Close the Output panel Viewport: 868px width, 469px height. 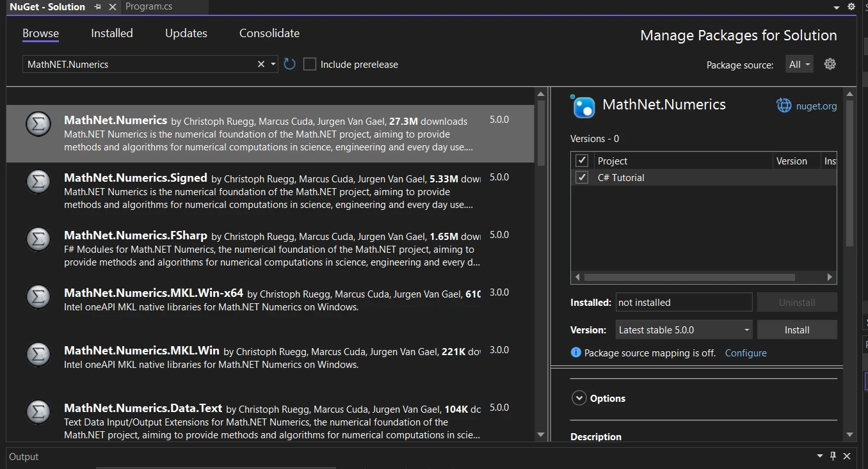pos(847,456)
